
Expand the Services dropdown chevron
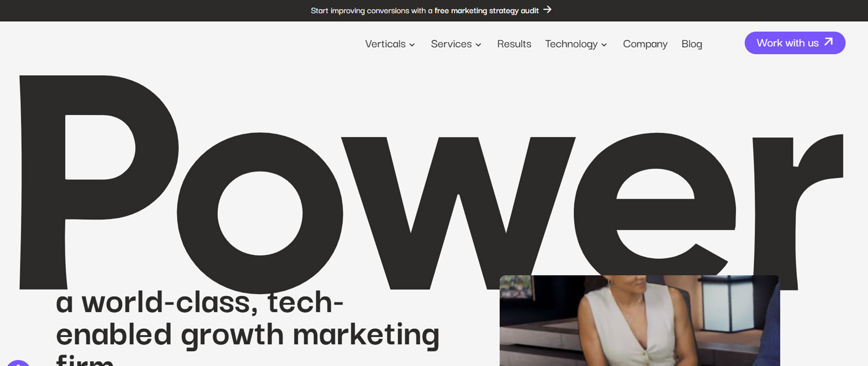[478, 45]
